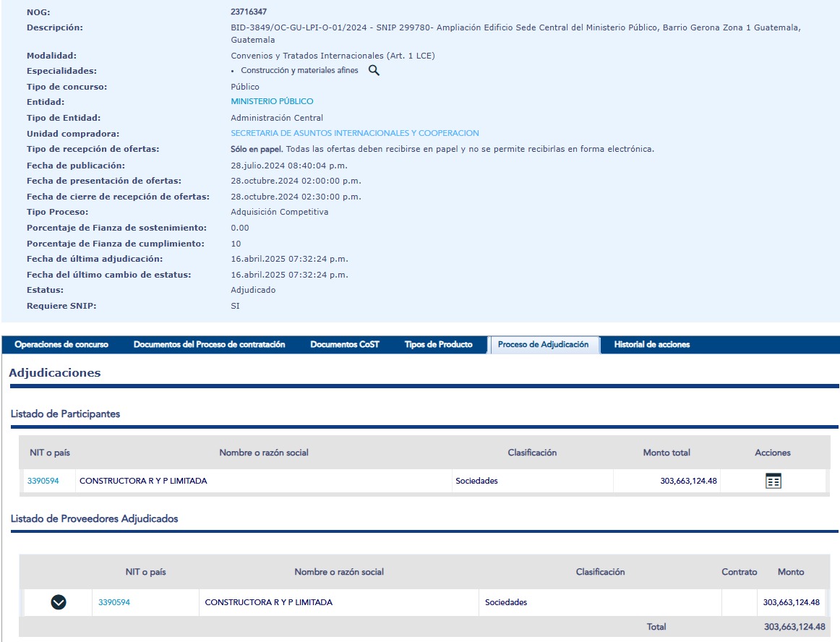Click NIT 3390594 in Listado de Participantes
The image size is (840, 642).
point(43,481)
